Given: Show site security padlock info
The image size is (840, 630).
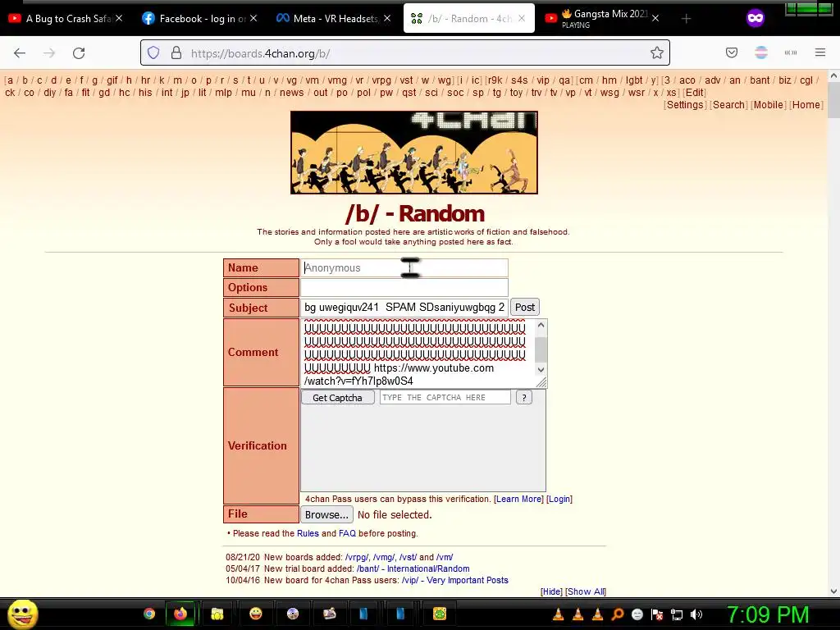Looking at the screenshot, I should (176, 53).
